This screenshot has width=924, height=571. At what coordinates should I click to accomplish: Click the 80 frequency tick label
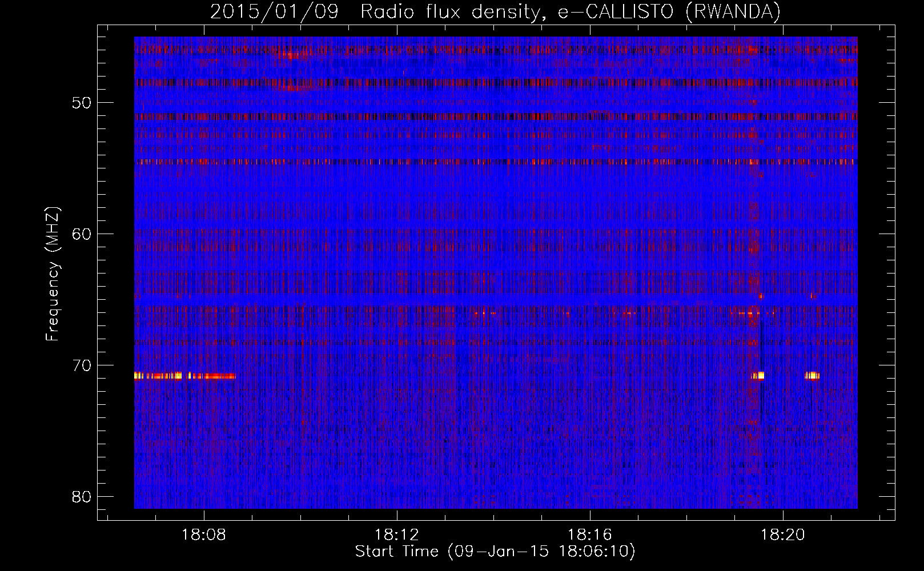pyautogui.click(x=82, y=497)
